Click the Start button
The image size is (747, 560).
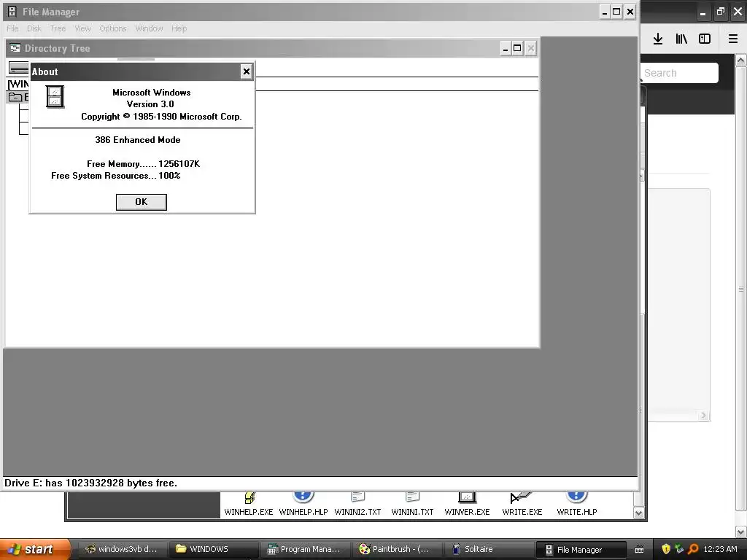tap(35, 549)
